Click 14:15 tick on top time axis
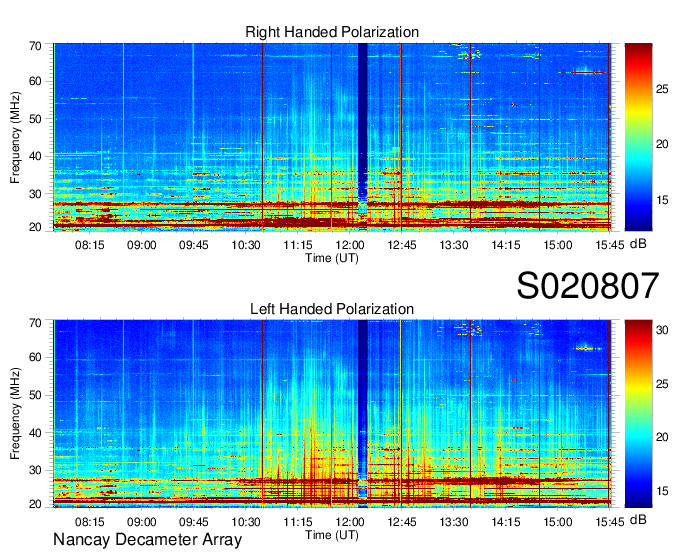 point(506,245)
